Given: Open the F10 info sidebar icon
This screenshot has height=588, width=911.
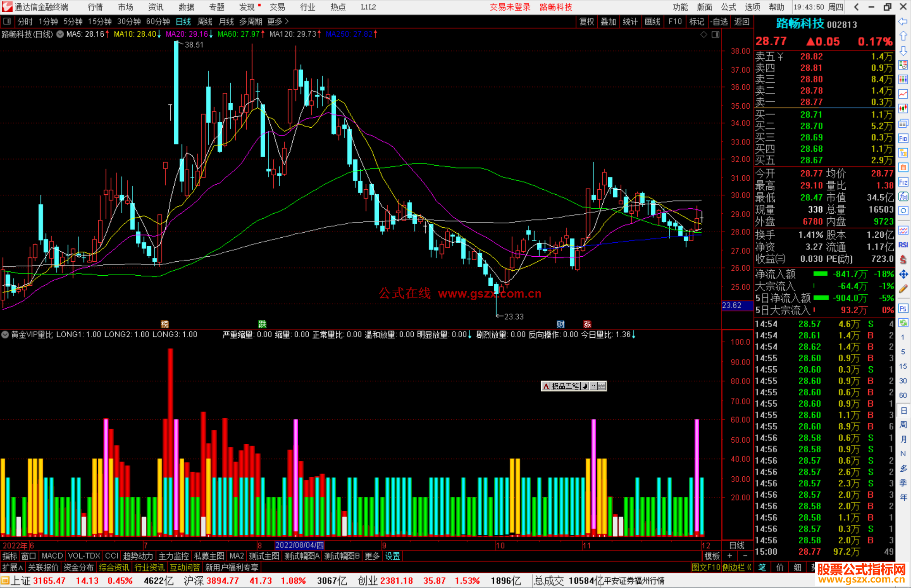Looking at the screenshot, I should [x=903, y=138].
